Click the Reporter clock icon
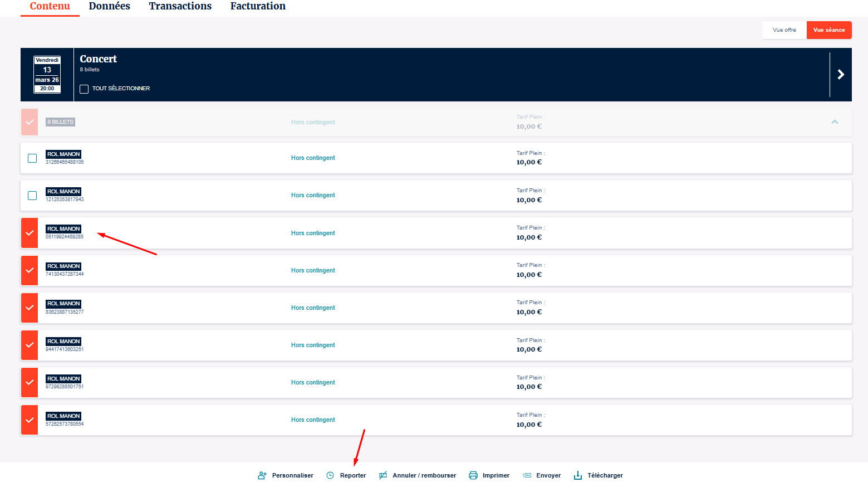The width and height of the screenshot is (868, 487). 330,475
